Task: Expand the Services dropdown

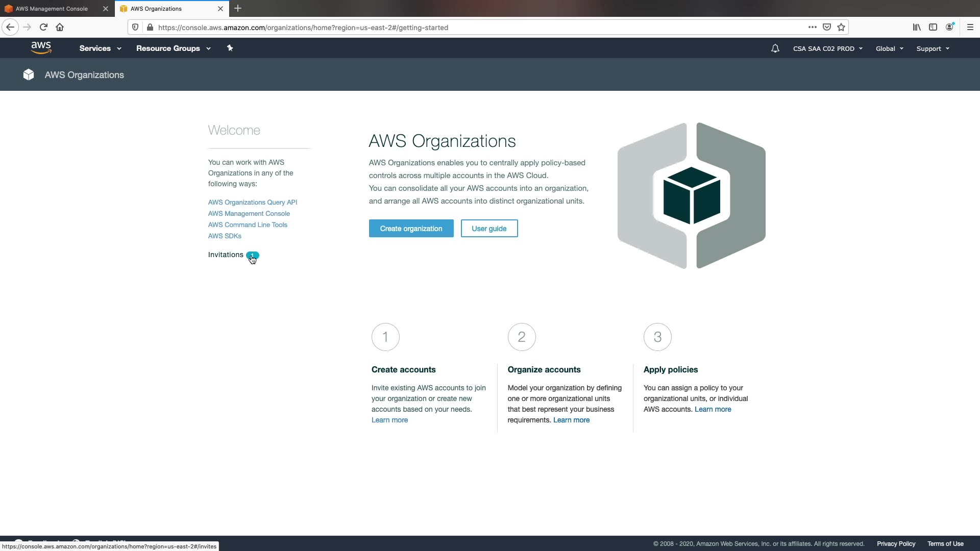Action: (x=100, y=48)
